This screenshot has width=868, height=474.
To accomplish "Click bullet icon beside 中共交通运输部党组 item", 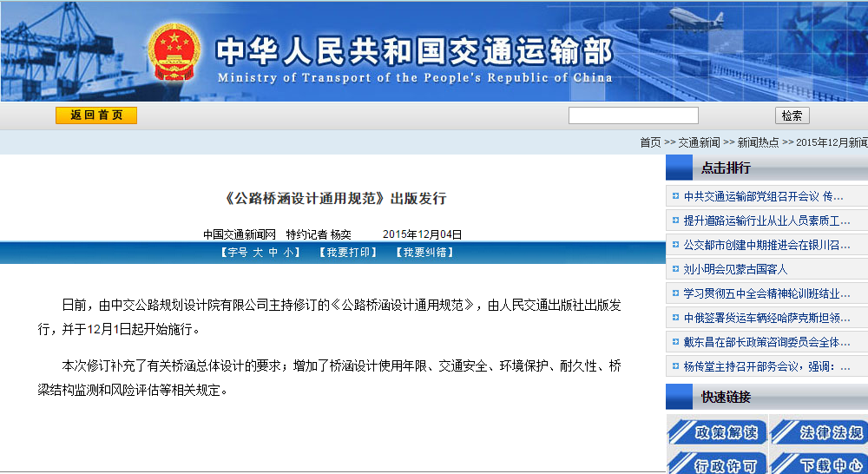I will [x=675, y=195].
